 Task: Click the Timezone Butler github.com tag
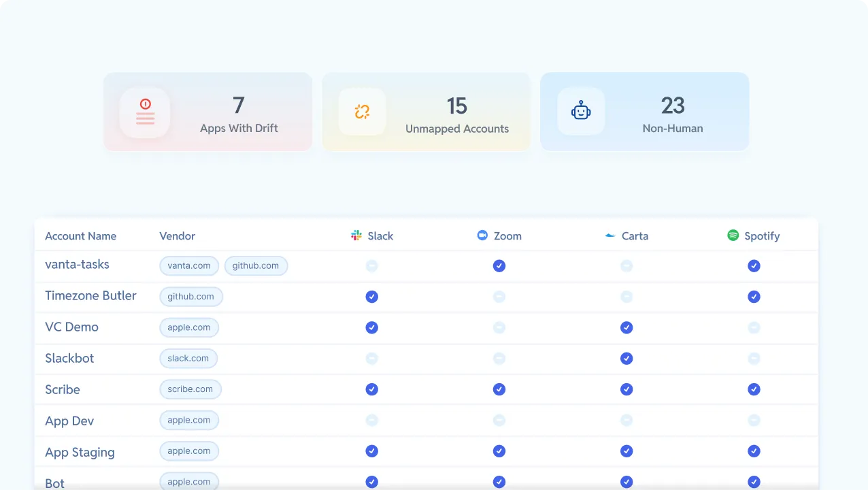191,297
